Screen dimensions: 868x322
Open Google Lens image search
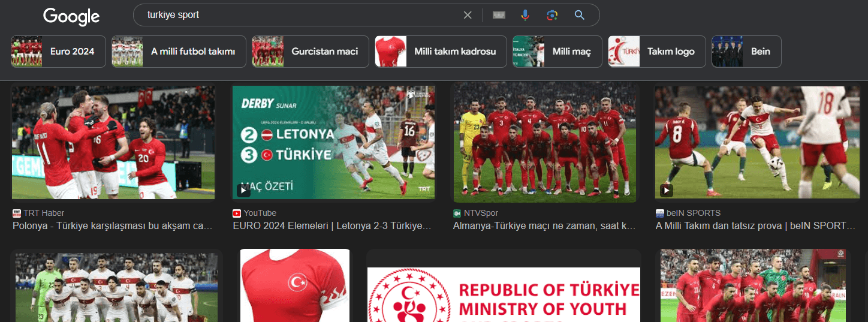pos(552,15)
